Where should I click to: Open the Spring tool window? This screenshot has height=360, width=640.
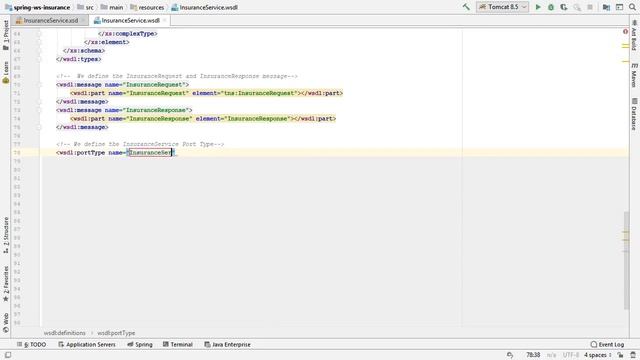point(140,344)
